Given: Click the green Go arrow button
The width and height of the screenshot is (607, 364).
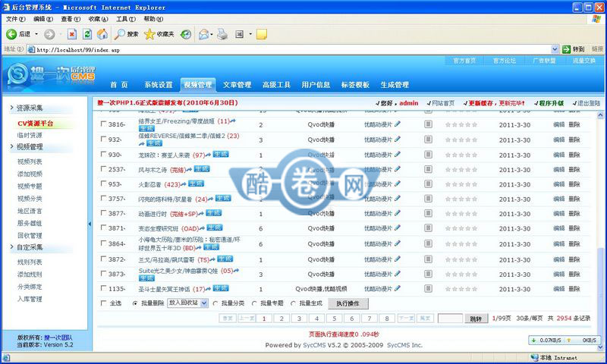Looking at the screenshot, I should (x=567, y=49).
